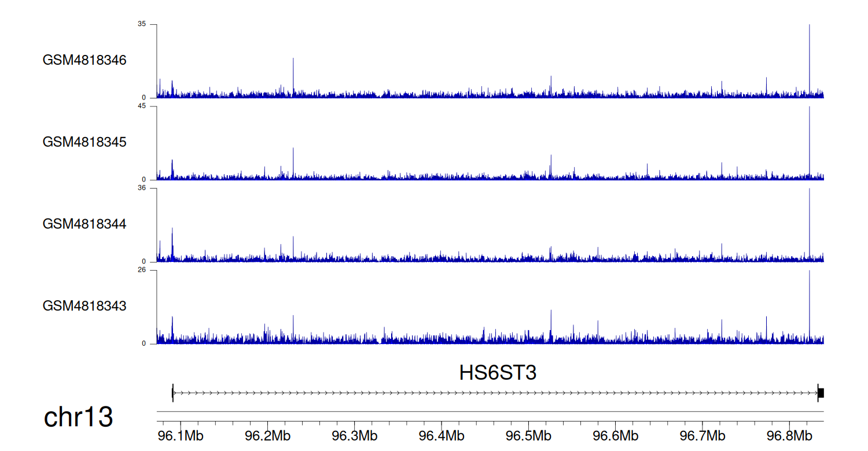
Task: Click the GSM4818344 track name
Action: [84, 224]
